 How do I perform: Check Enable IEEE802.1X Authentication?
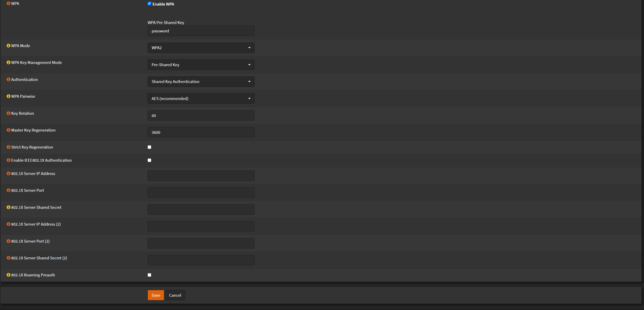pyautogui.click(x=149, y=160)
